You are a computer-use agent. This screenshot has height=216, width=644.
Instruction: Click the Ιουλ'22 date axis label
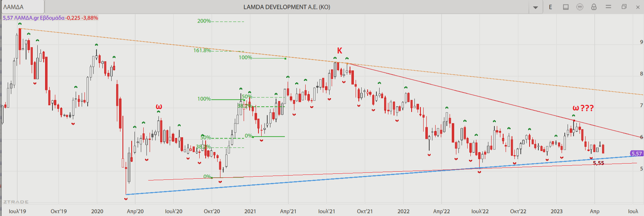(x=480, y=211)
